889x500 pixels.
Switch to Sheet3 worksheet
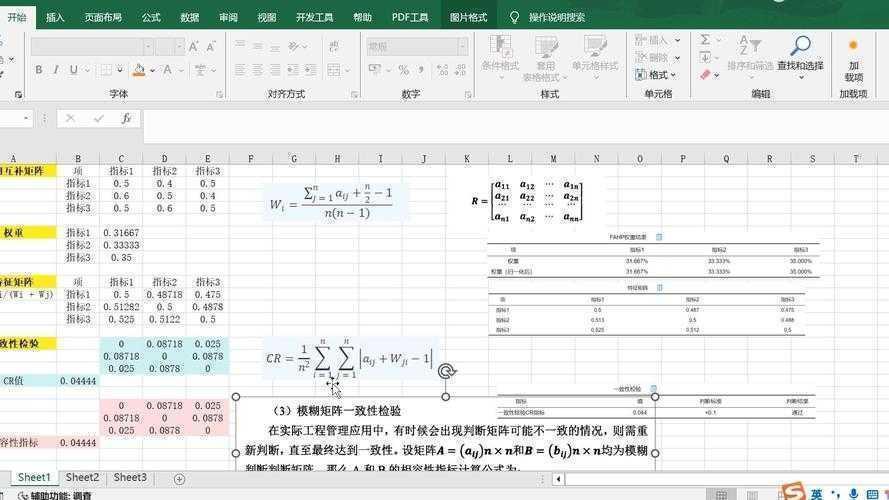pyautogui.click(x=130, y=477)
